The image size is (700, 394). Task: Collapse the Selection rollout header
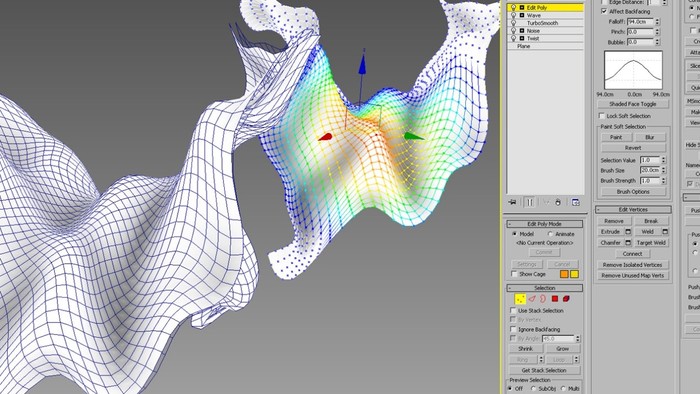coord(545,288)
